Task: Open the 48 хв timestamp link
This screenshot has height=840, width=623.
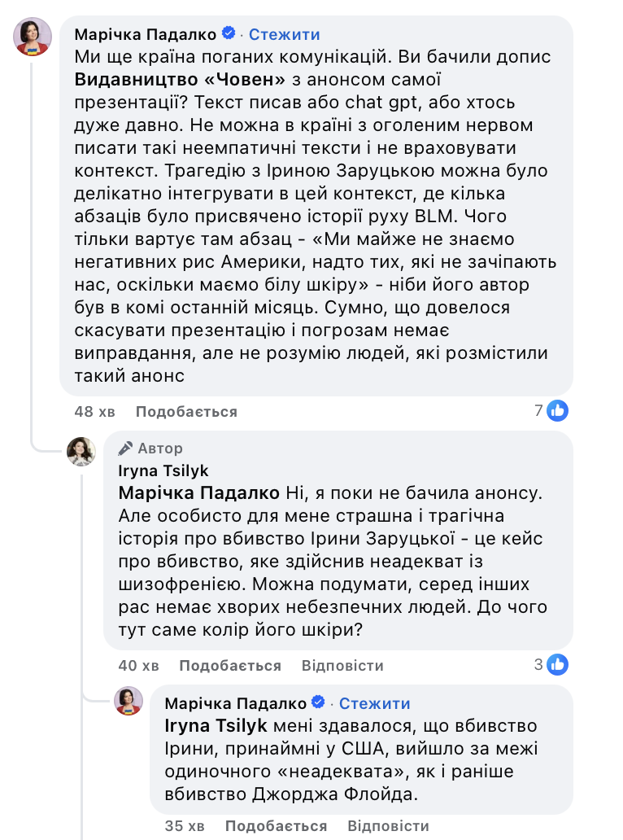Action: tap(94, 412)
